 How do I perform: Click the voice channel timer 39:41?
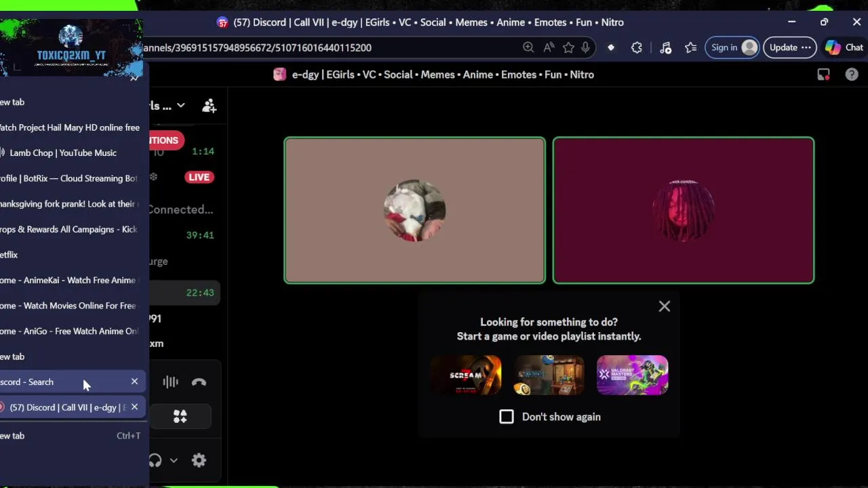point(200,235)
